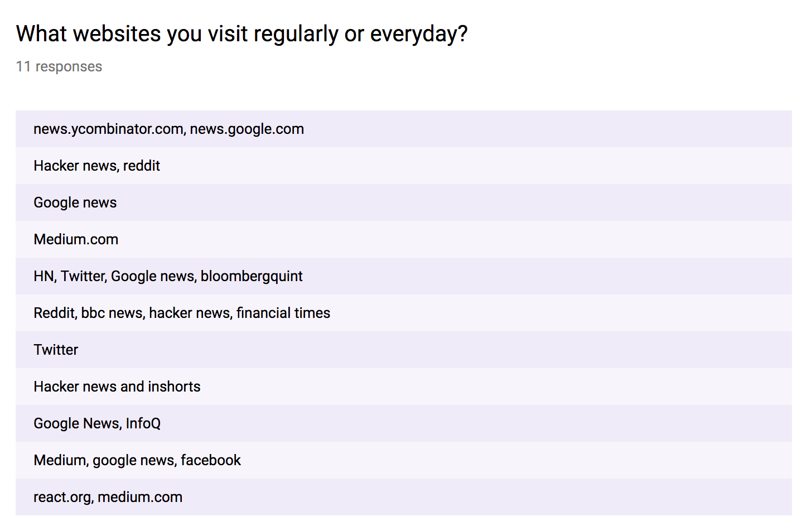Click the words "financial times" in the responses
Image resolution: width=812 pixels, height=531 pixels.
[283, 313]
